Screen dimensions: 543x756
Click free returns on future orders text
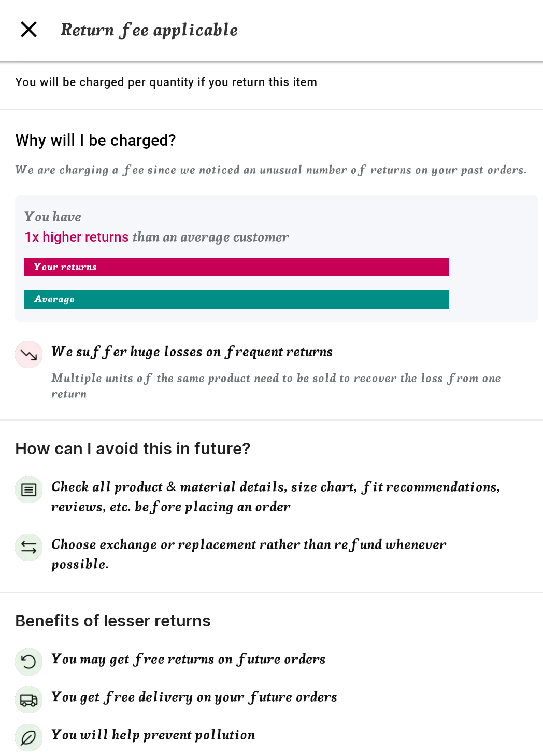pos(188,660)
